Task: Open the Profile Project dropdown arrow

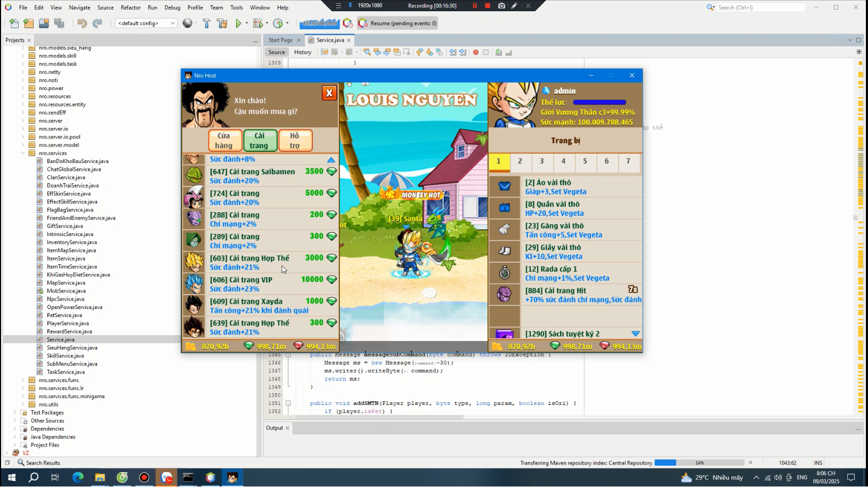Action: coord(287,23)
